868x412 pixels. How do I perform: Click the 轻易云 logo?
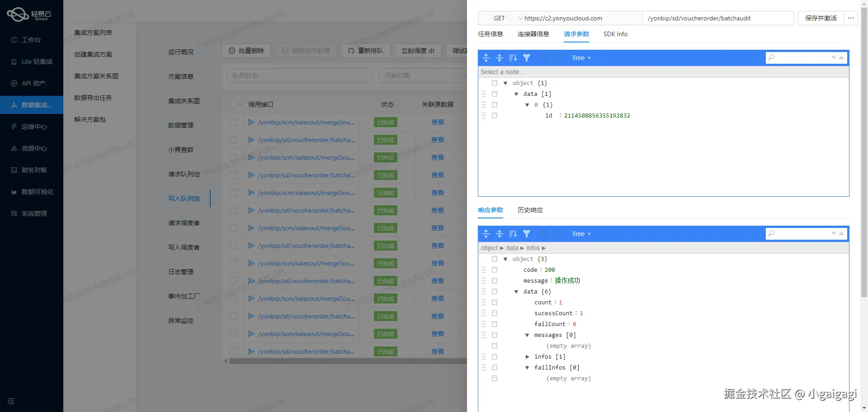tap(29, 14)
